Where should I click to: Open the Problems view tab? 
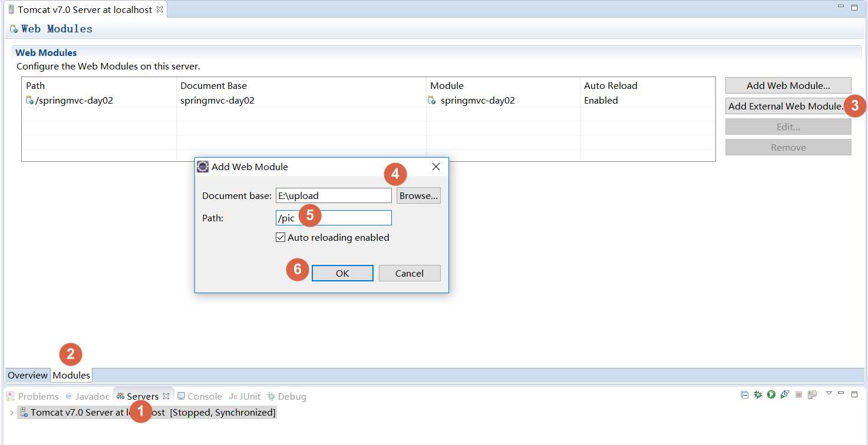32,396
